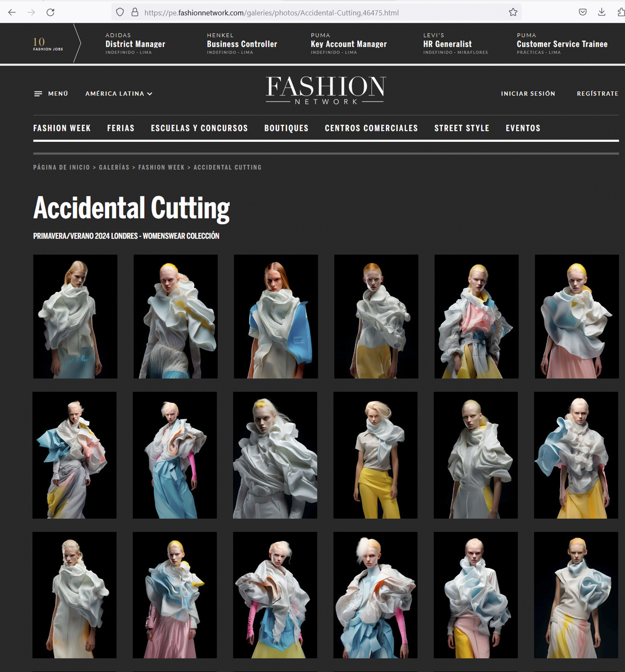Image resolution: width=625 pixels, height=672 pixels.
Task: Select the BOUTIQUES nav tab
Action: [286, 128]
